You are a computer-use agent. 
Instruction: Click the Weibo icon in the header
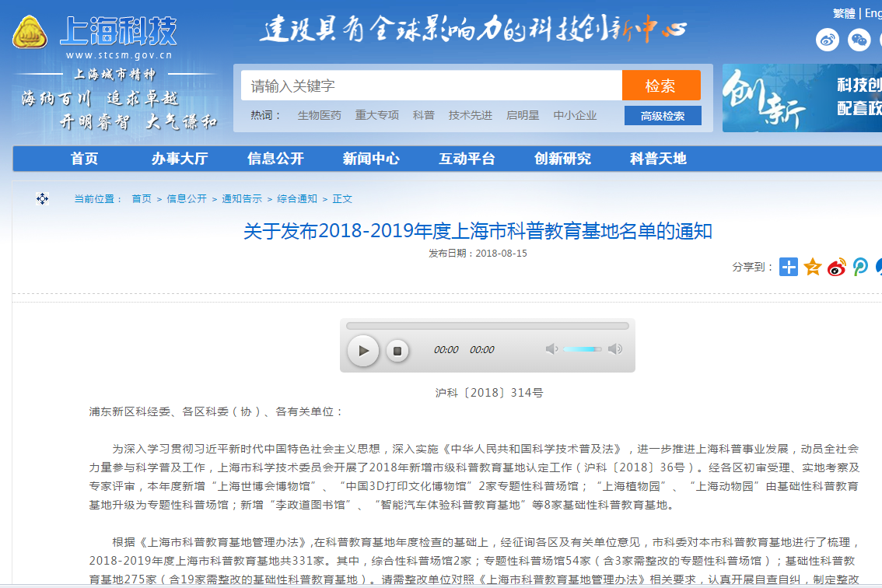pyautogui.click(x=828, y=40)
